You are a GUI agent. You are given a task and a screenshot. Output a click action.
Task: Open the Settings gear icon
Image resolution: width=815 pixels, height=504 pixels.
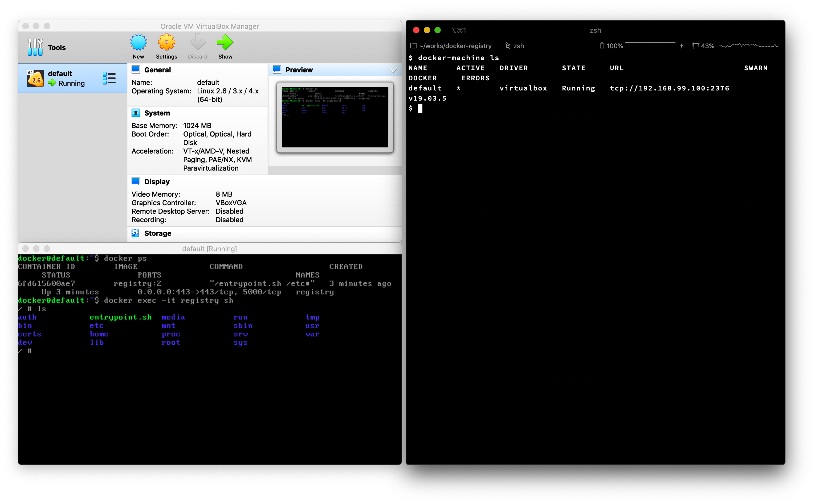166,43
